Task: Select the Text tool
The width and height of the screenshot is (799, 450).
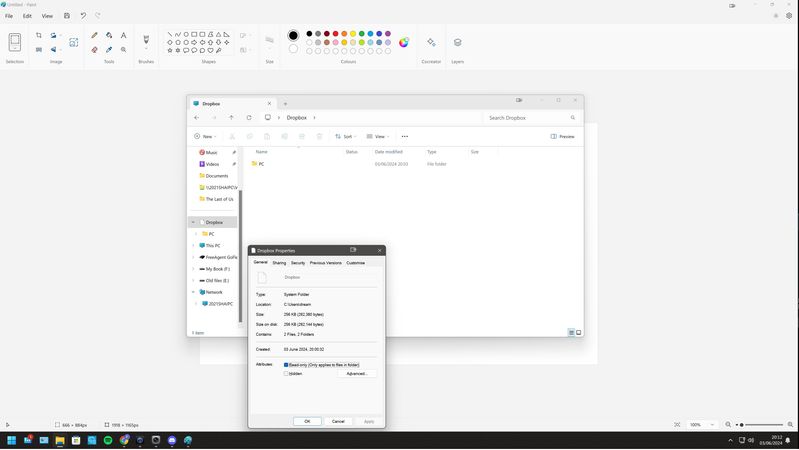Action: tap(123, 35)
